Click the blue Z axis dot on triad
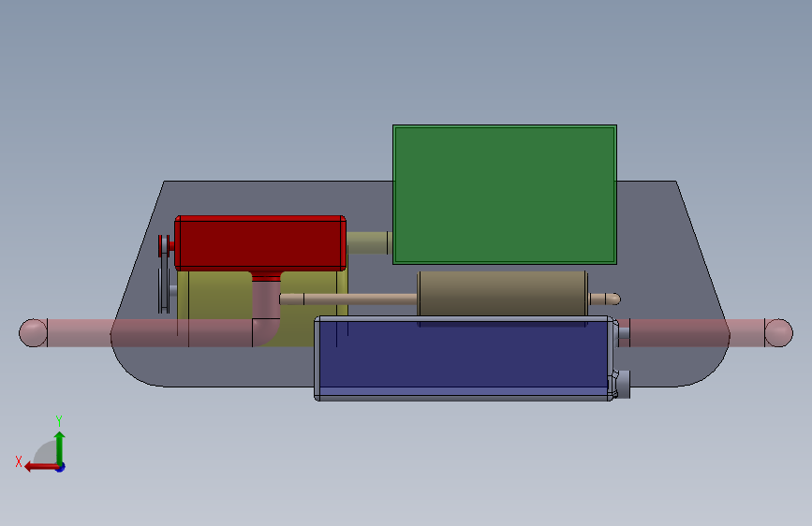812x526 pixels. coord(61,467)
